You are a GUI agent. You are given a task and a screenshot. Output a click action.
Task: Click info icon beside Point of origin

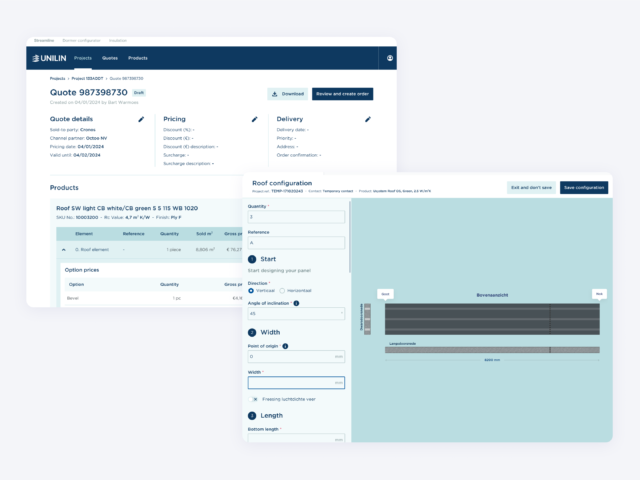coord(286,346)
